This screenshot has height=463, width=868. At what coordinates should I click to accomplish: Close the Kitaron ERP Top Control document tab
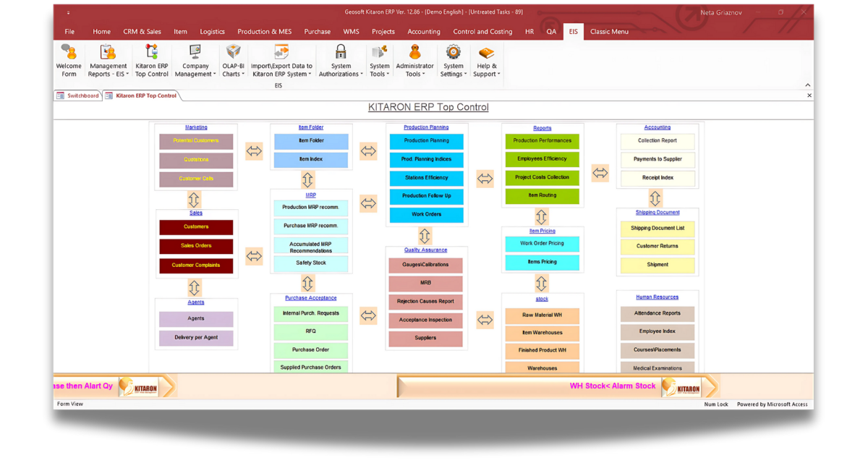pos(809,95)
